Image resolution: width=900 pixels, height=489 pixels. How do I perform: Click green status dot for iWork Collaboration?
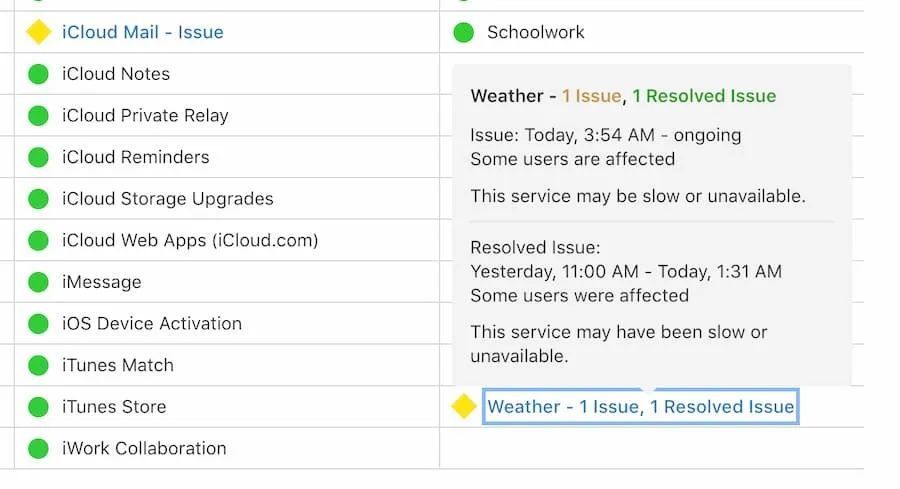tap(38, 449)
